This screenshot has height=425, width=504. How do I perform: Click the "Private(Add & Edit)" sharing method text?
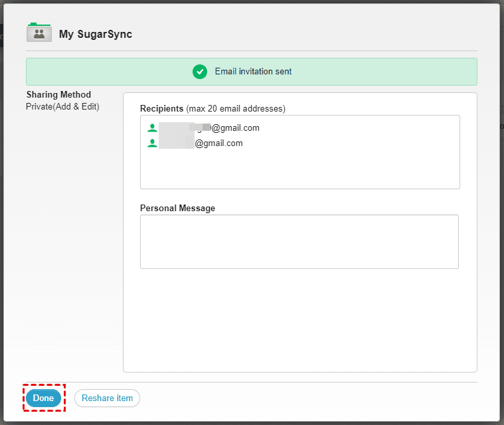(x=62, y=106)
